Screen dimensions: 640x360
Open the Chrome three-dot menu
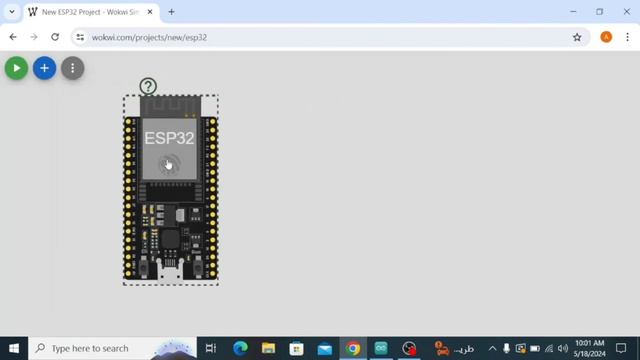[627, 37]
